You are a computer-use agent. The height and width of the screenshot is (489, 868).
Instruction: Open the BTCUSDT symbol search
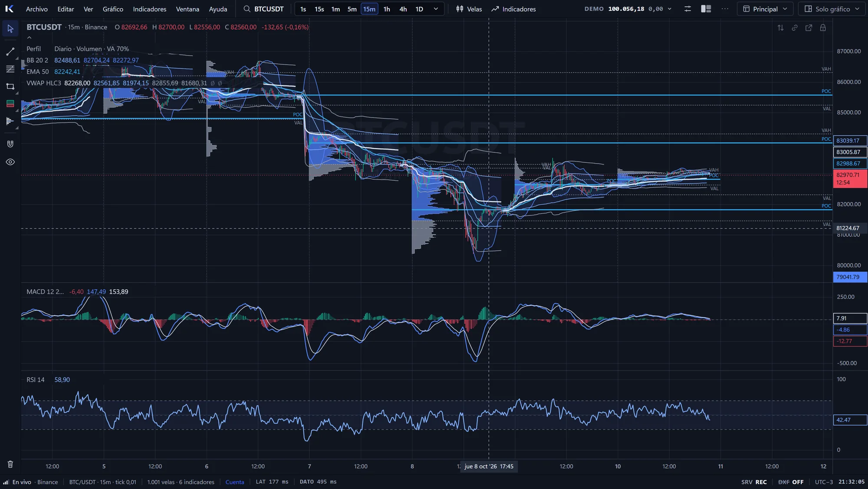pos(263,9)
